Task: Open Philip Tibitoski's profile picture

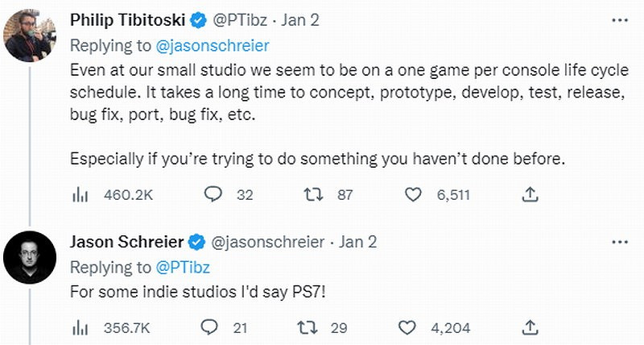Action: [x=29, y=36]
